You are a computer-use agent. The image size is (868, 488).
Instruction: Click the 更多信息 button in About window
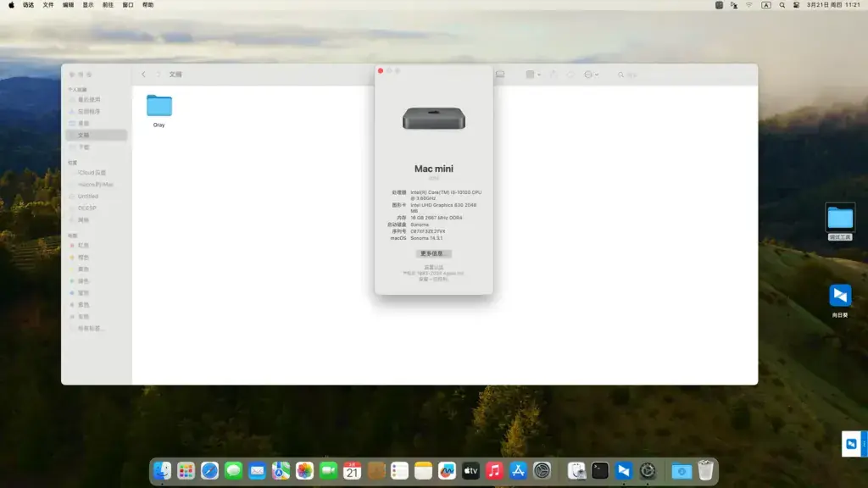(433, 253)
